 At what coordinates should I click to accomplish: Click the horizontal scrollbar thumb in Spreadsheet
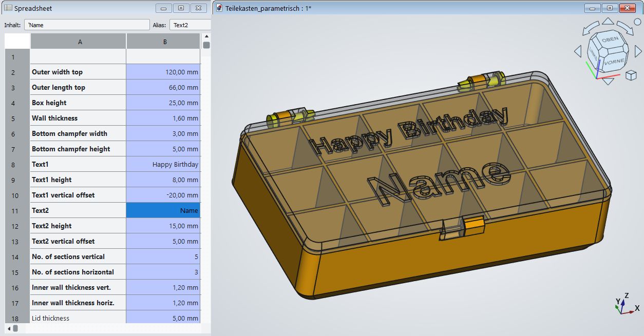pyautogui.click(x=15, y=328)
